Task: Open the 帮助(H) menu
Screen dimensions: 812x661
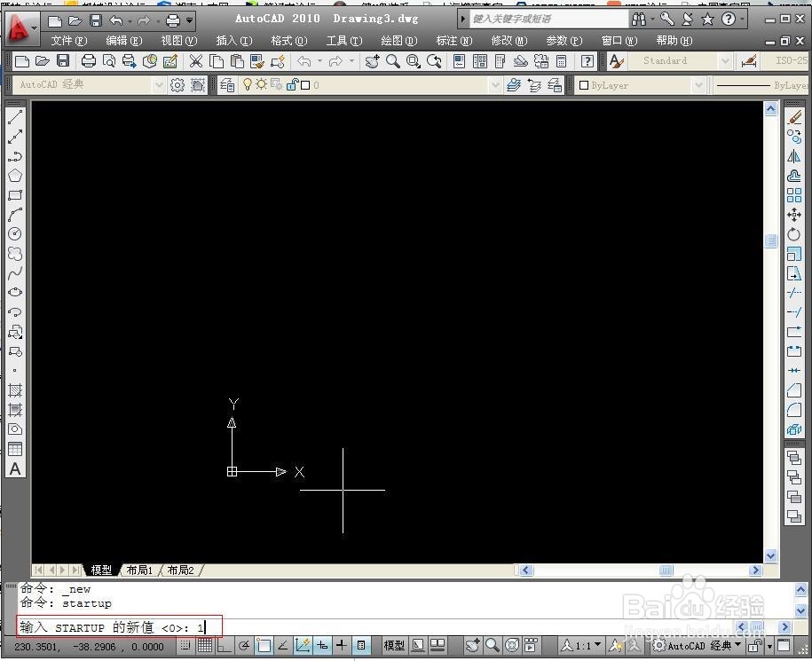Action: (x=674, y=41)
